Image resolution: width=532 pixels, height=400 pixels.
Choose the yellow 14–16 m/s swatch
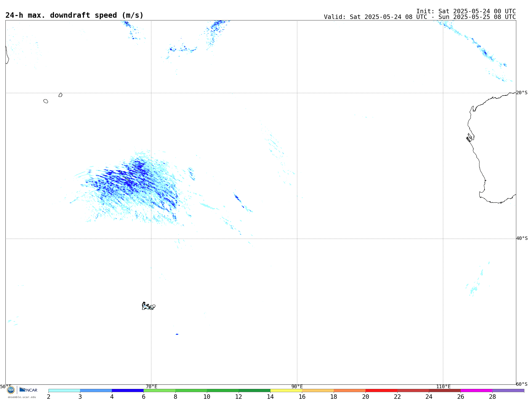pos(286,391)
